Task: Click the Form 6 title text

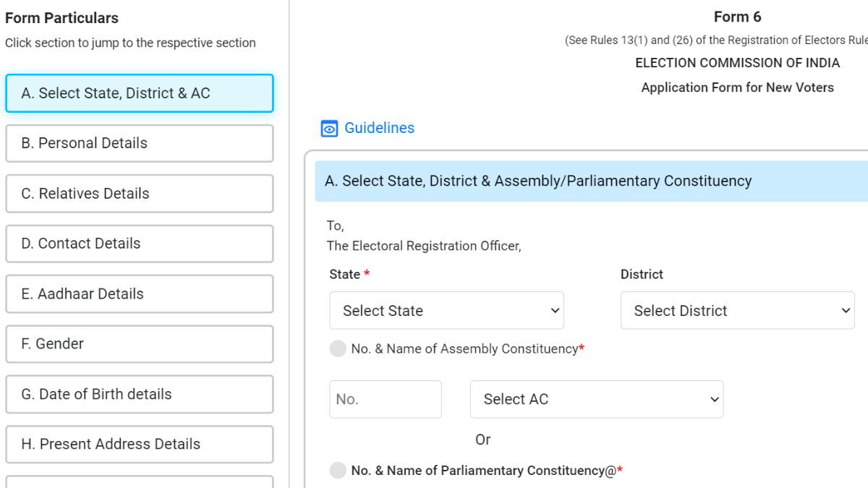Action: tap(737, 16)
